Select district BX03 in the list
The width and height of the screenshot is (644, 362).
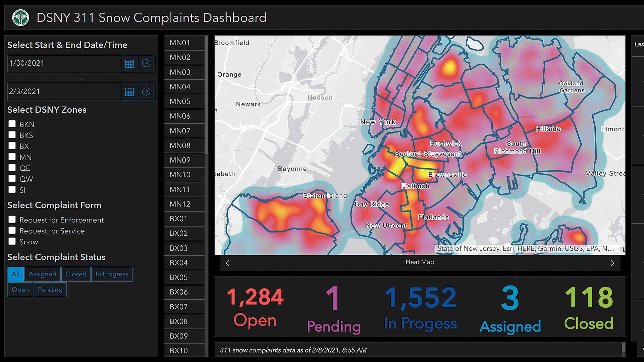coord(184,248)
